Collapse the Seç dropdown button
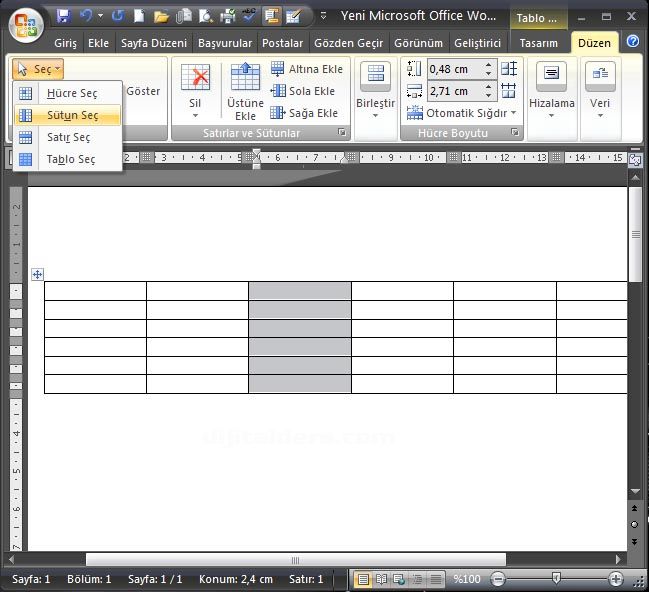649x592 pixels. [38, 69]
